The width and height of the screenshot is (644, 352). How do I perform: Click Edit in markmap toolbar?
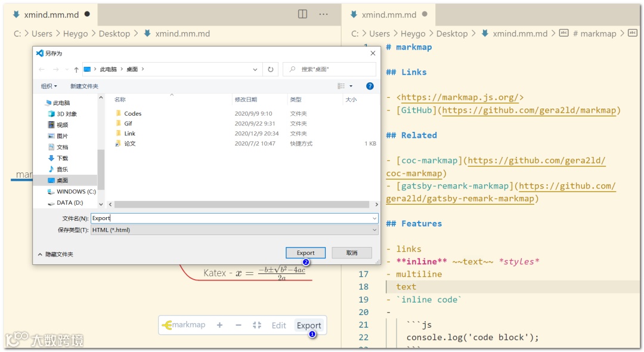[x=278, y=325]
